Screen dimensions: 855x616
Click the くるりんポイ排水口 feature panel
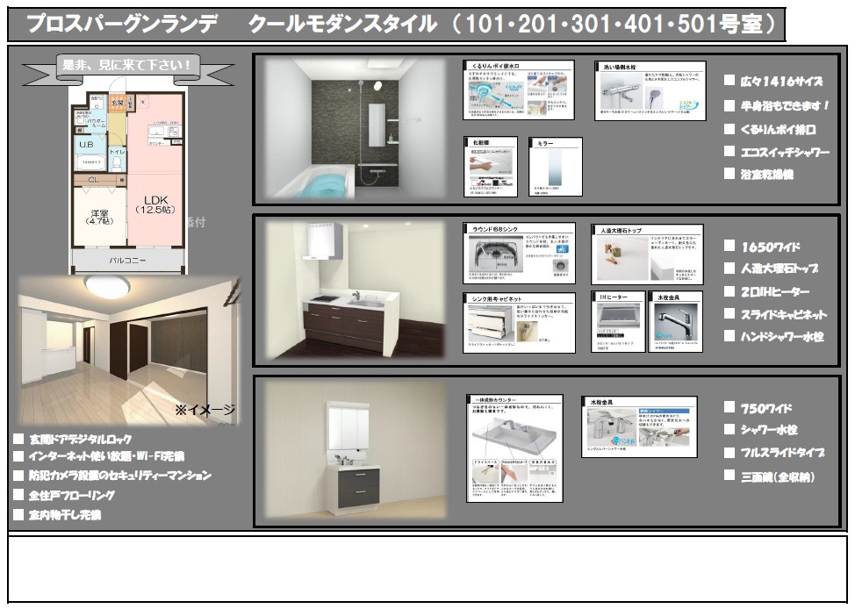click(x=518, y=90)
